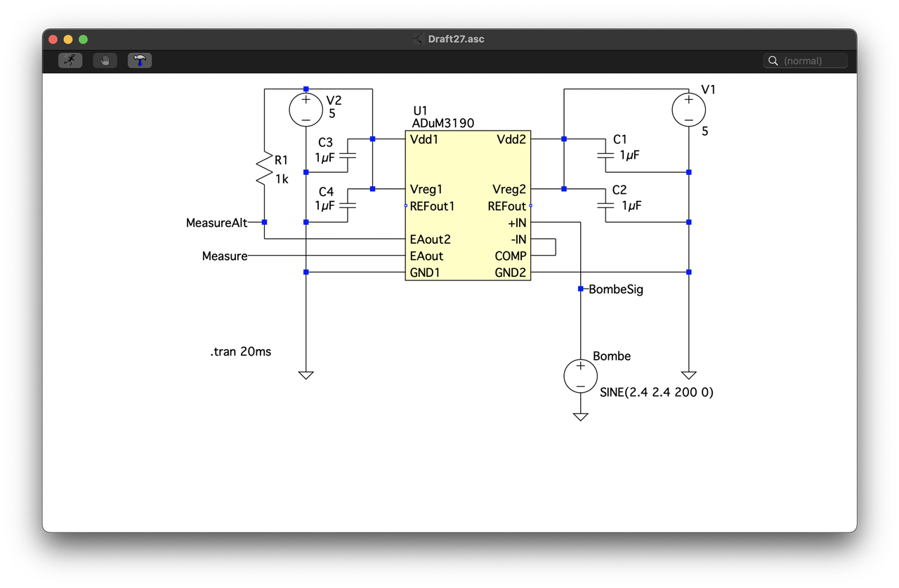The width and height of the screenshot is (899, 588).
Task: Click the V1 name label
Action: [709, 90]
